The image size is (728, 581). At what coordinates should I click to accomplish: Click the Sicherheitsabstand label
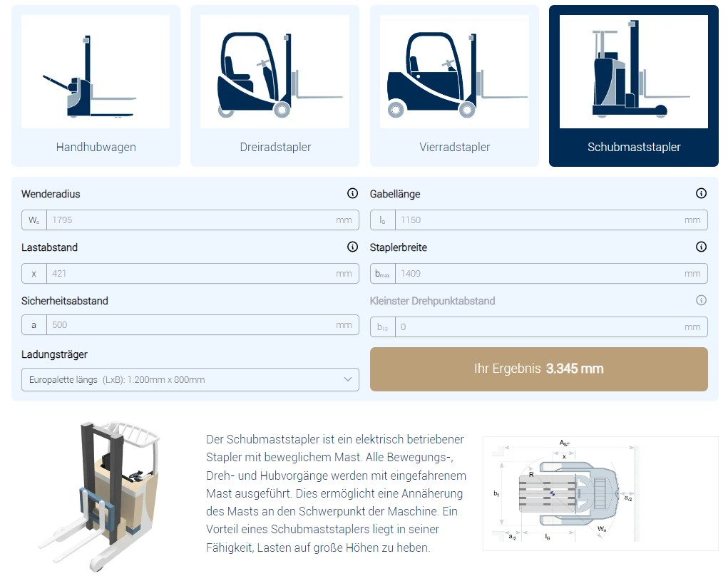pos(65,301)
